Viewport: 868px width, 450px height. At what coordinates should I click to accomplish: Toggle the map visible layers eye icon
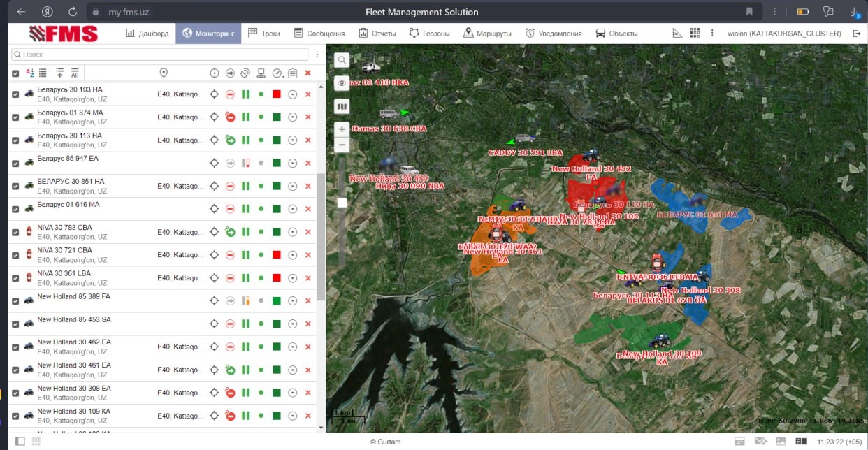(x=342, y=83)
